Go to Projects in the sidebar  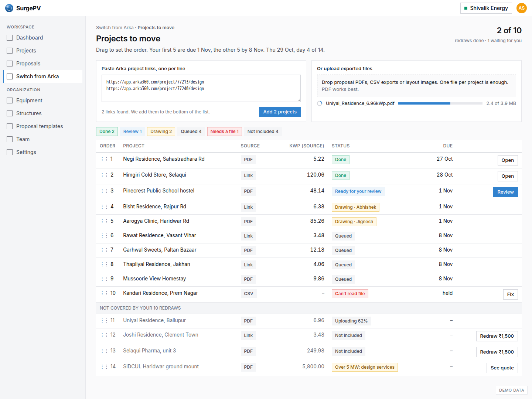coord(43,51)
